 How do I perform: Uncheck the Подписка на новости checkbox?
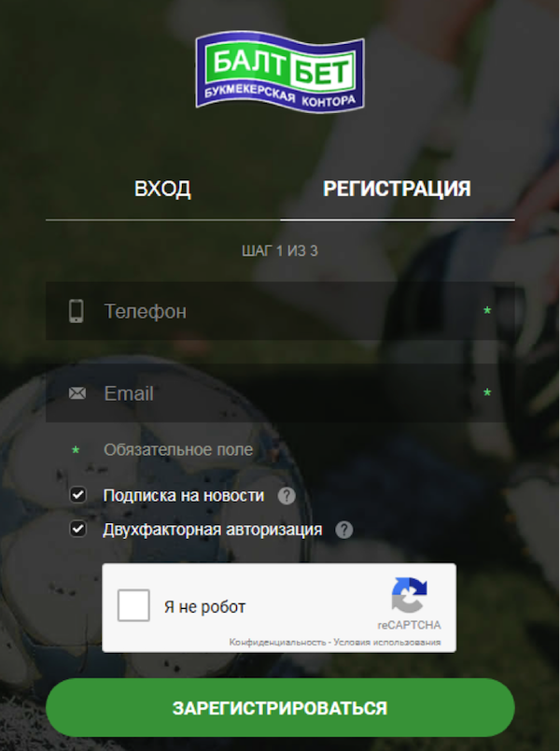pyautogui.click(x=78, y=495)
